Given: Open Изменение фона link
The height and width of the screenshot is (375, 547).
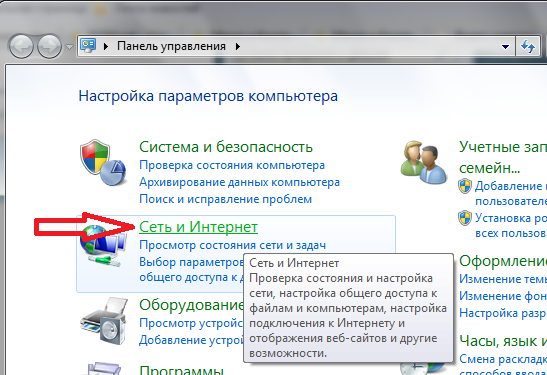Looking at the screenshot, I should [x=503, y=296].
